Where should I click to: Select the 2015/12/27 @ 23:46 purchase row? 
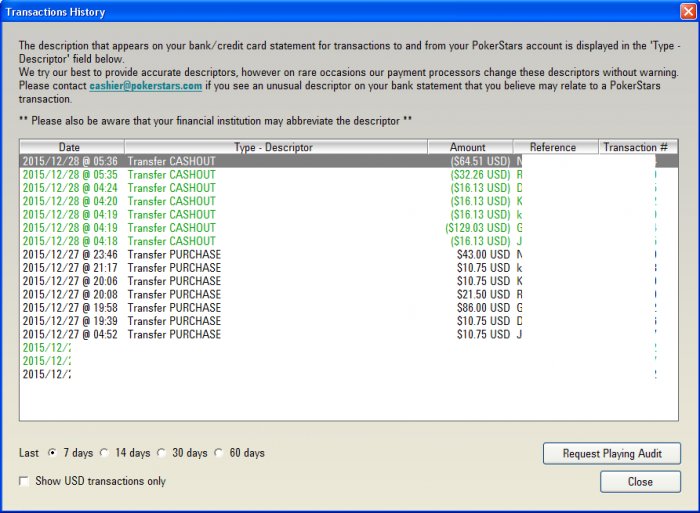pos(349,254)
